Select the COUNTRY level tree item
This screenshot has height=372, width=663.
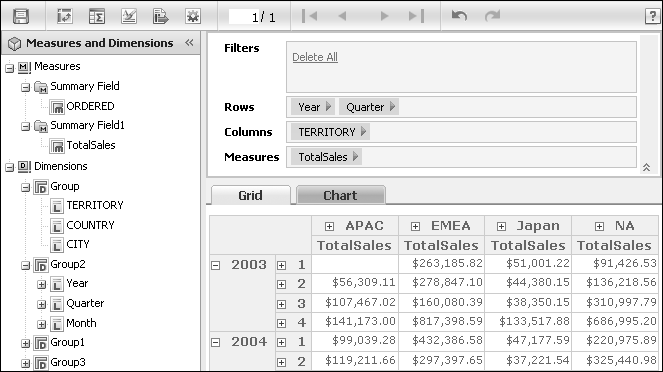90,225
